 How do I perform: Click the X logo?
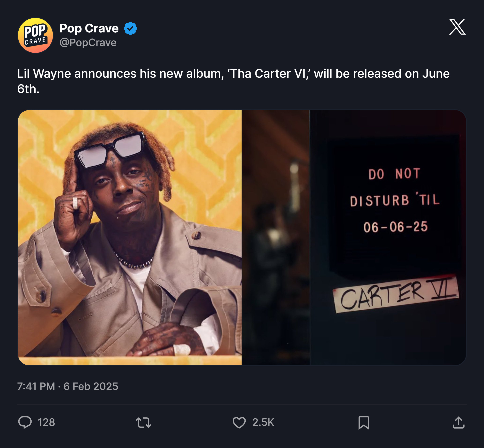coord(457,27)
